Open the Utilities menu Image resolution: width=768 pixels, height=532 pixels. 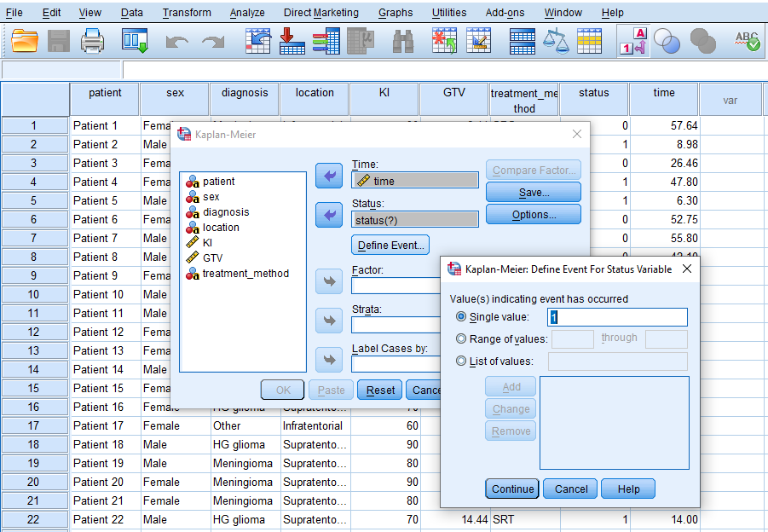coord(449,12)
